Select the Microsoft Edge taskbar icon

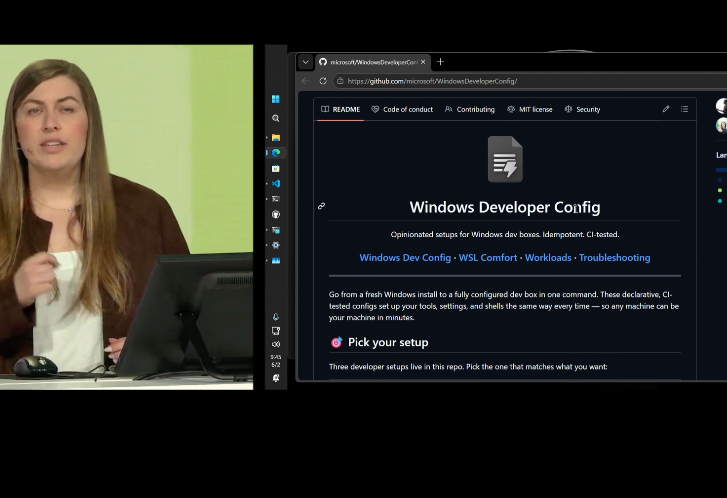pos(276,153)
